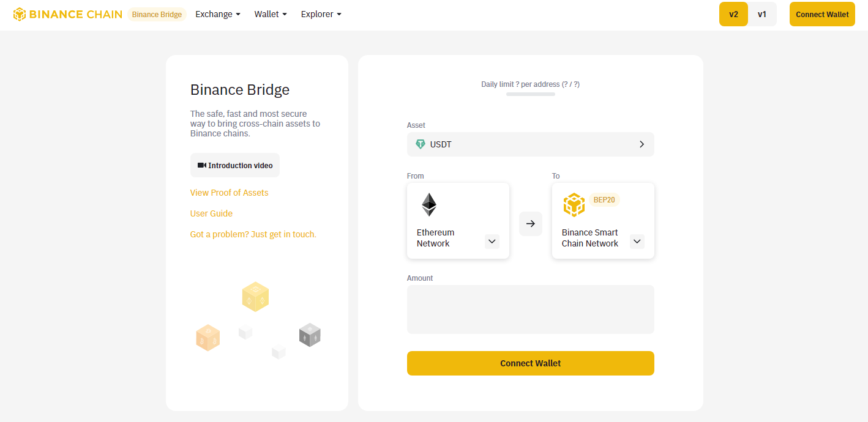
Task: Click the gray Ethereum cube illustration
Action: [310, 335]
